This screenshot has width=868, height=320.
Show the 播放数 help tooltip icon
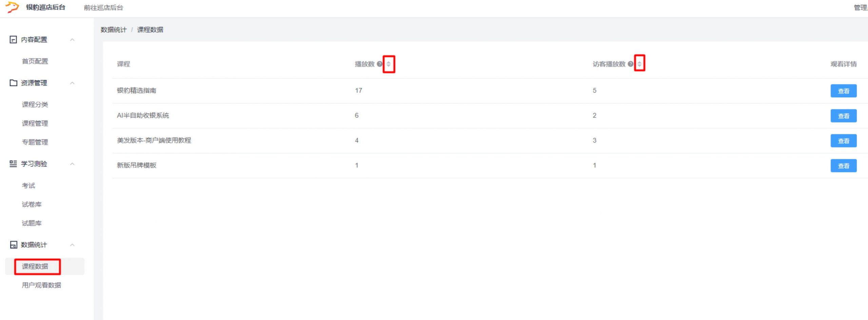point(379,64)
